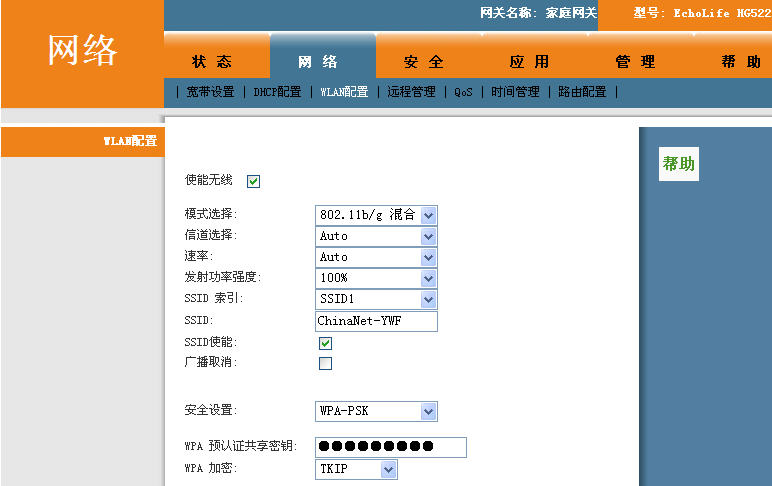The width and height of the screenshot is (772, 486).
Task: Expand the 信道选择 dropdown
Action: tap(376, 236)
